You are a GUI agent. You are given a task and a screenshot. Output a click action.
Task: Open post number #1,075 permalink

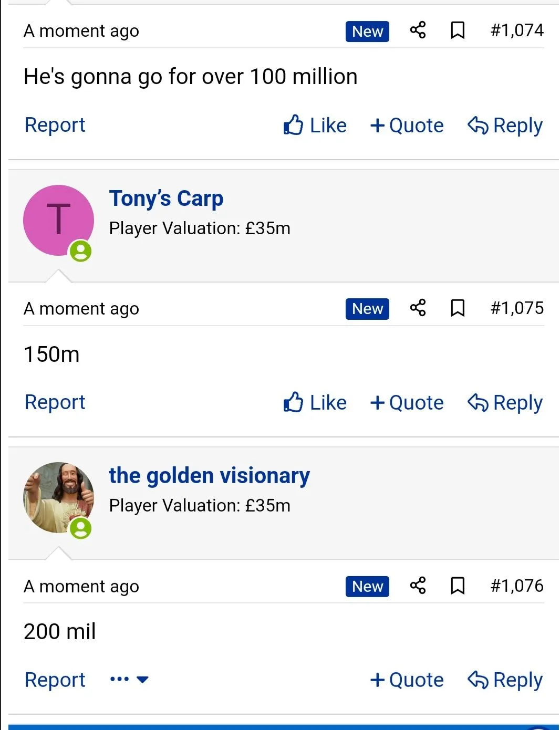click(517, 308)
